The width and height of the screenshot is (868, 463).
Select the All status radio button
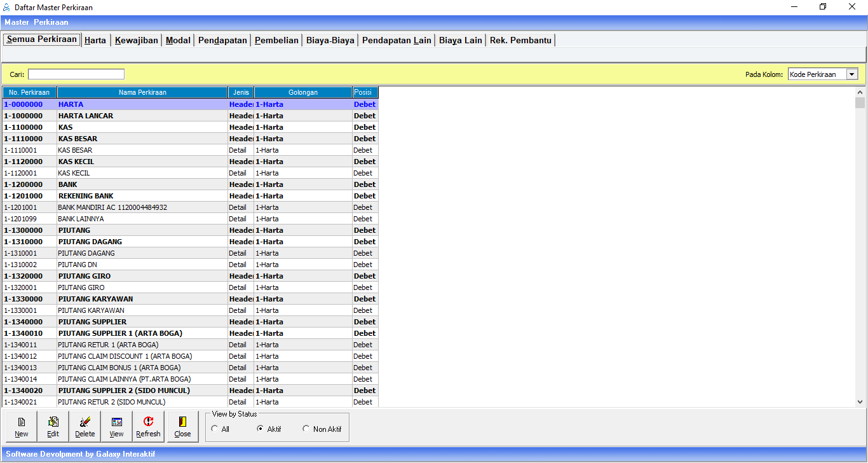tap(214, 429)
